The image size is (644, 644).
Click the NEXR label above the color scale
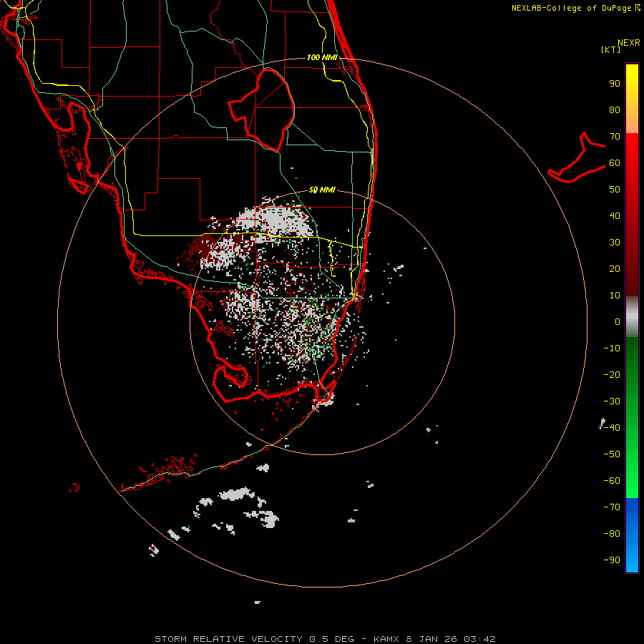[x=628, y=43]
